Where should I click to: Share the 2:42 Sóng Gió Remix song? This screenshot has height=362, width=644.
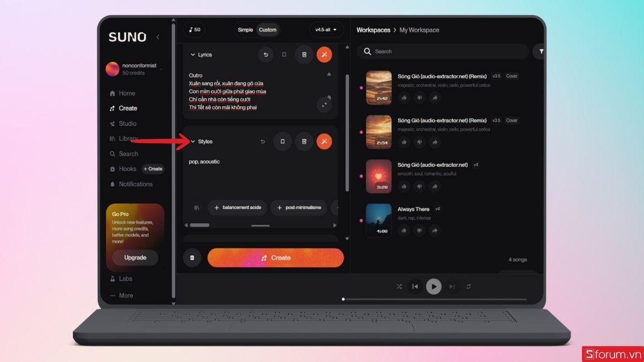coord(435,98)
